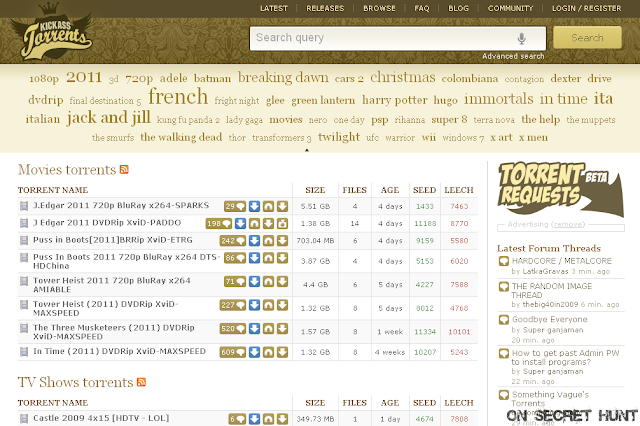
Task: Open the TV Shows torrents heading link
Action: click(x=76, y=382)
